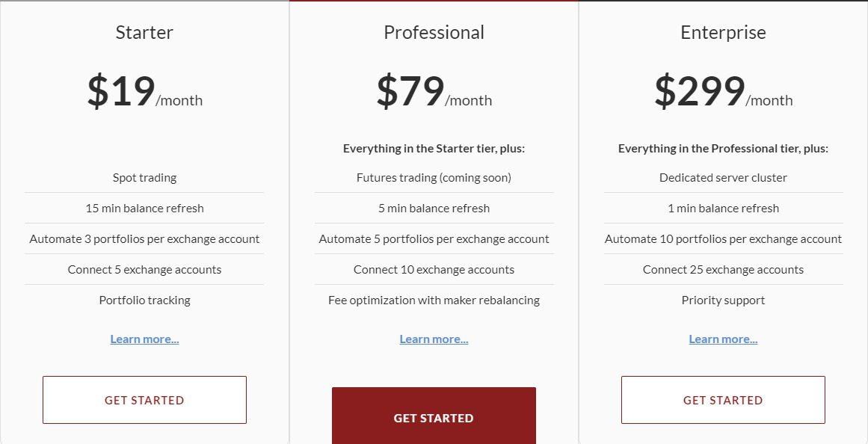Click Fee optimization with maker rebalancing
868x444 pixels.
pyautogui.click(x=434, y=300)
